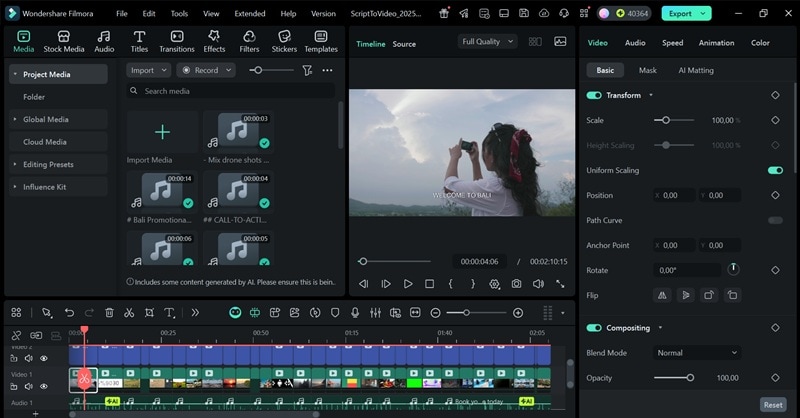Open preview render settings gear icon
The image size is (800, 418).
click(x=494, y=284)
